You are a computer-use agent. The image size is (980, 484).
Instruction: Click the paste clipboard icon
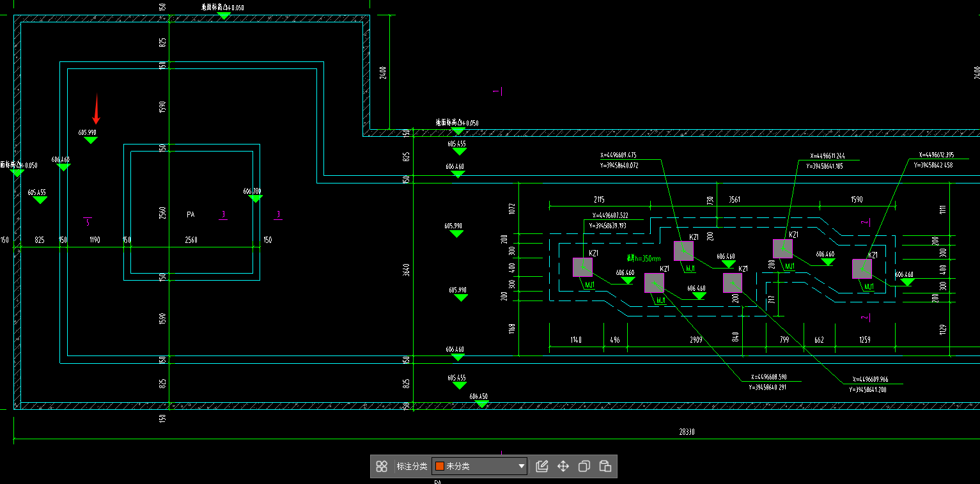(605, 466)
